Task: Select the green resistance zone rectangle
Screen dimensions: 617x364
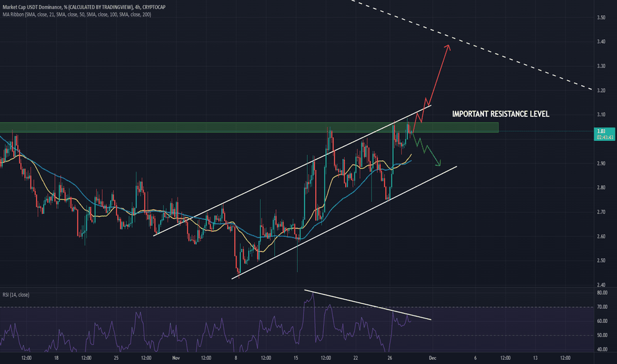Action: [249, 128]
